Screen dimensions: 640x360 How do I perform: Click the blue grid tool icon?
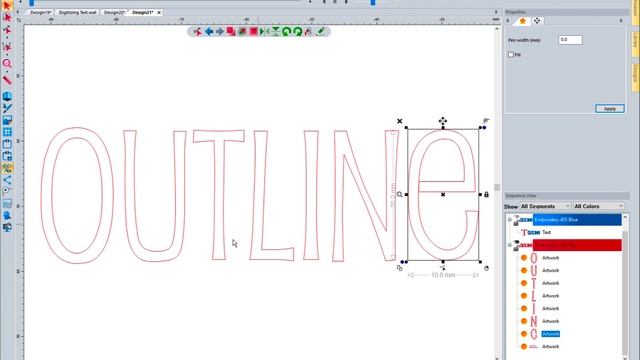7,132
